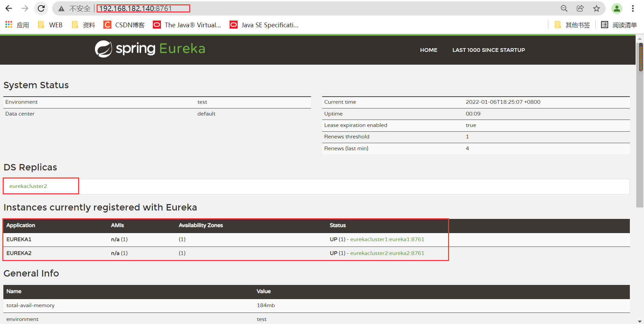The height and width of the screenshot is (324, 644).
Task: Open the zoom magnifier icon in address bar
Action: [x=564, y=8]
